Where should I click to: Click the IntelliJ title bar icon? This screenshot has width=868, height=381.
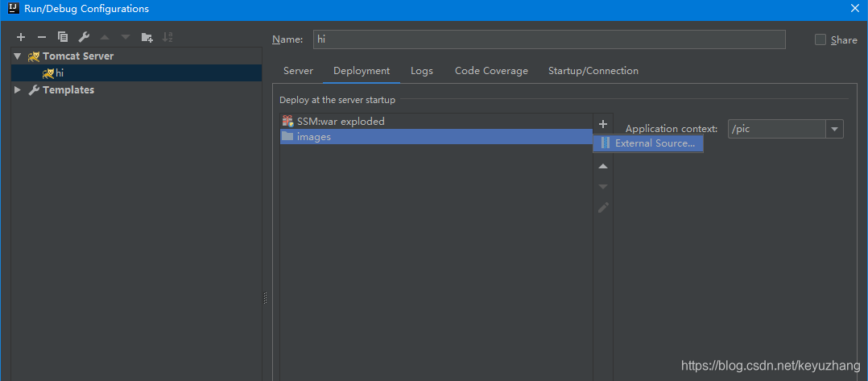[14, 8]
